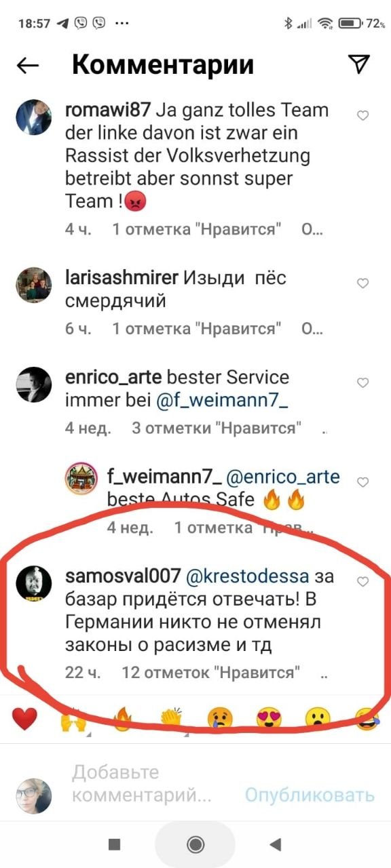Insert the fire emoji reaction

122,719
